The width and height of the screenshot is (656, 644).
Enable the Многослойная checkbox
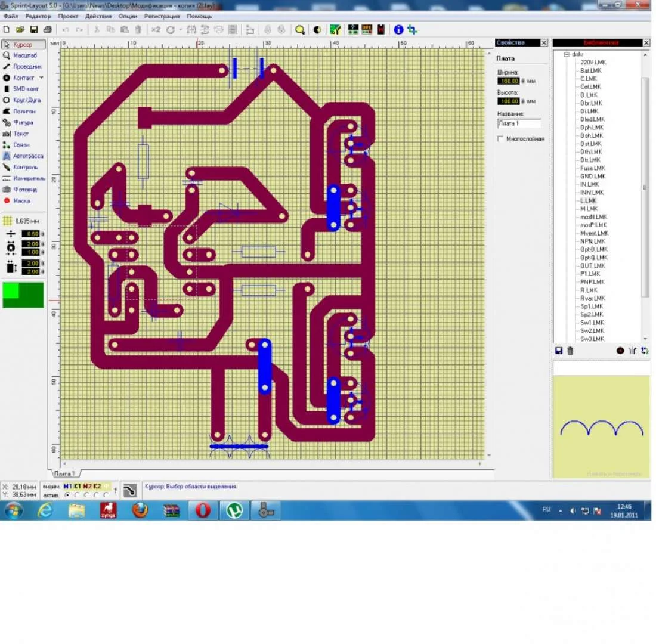(x=500, y=139)
